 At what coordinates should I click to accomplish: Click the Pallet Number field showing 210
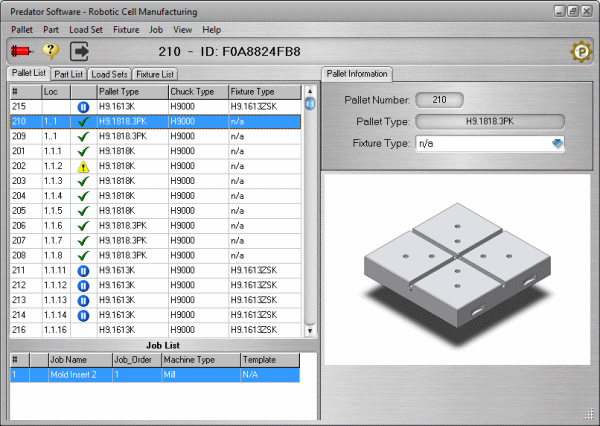[x=439, y=100]
